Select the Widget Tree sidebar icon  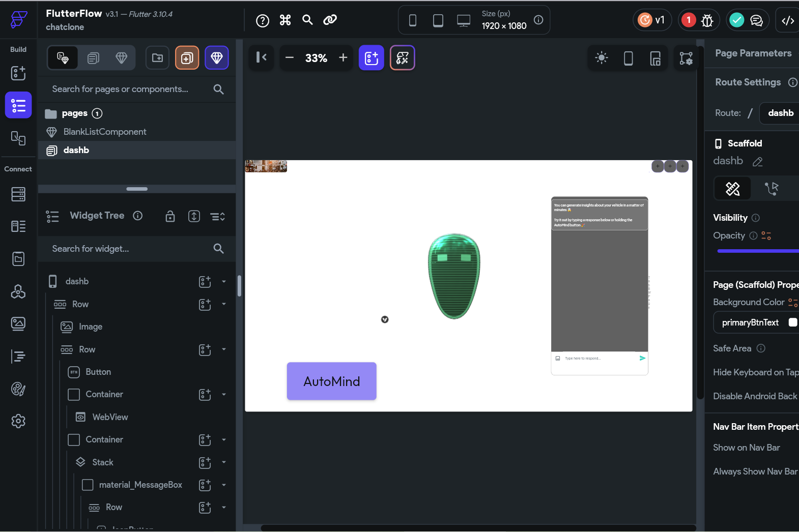(18, 105)
